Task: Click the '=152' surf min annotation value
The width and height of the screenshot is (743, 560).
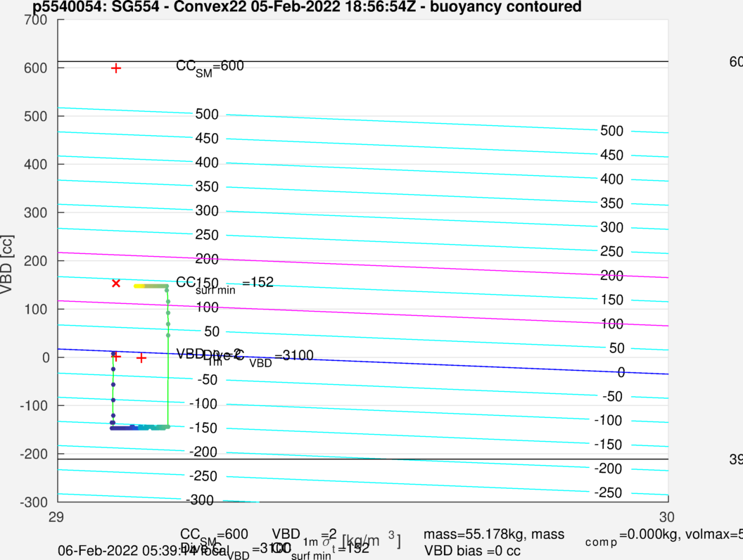Action: pos(258,282)
